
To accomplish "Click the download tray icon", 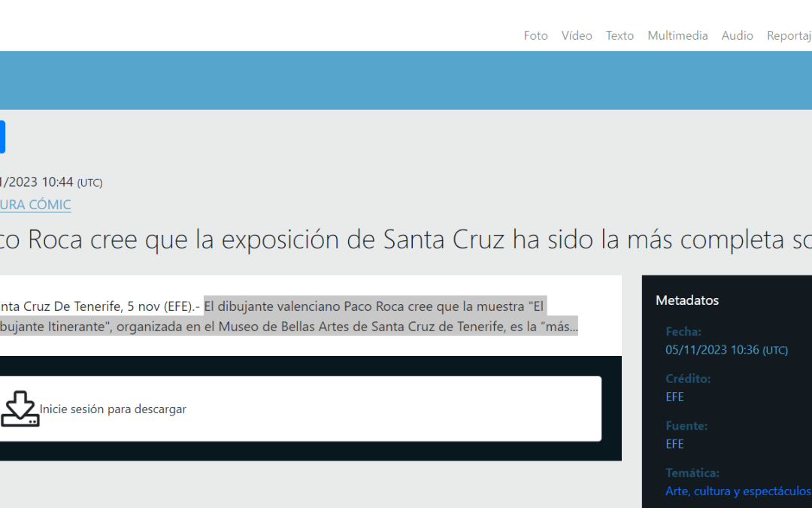I will [20, 409].
